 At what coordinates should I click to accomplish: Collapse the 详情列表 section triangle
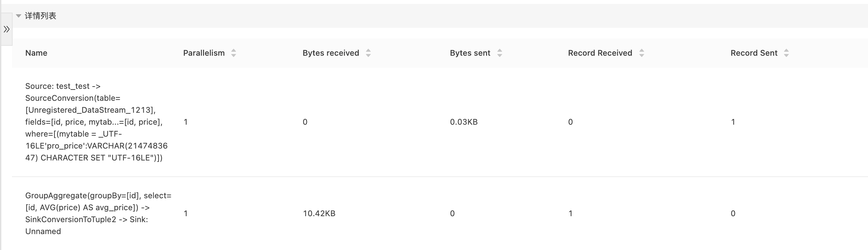19,16
